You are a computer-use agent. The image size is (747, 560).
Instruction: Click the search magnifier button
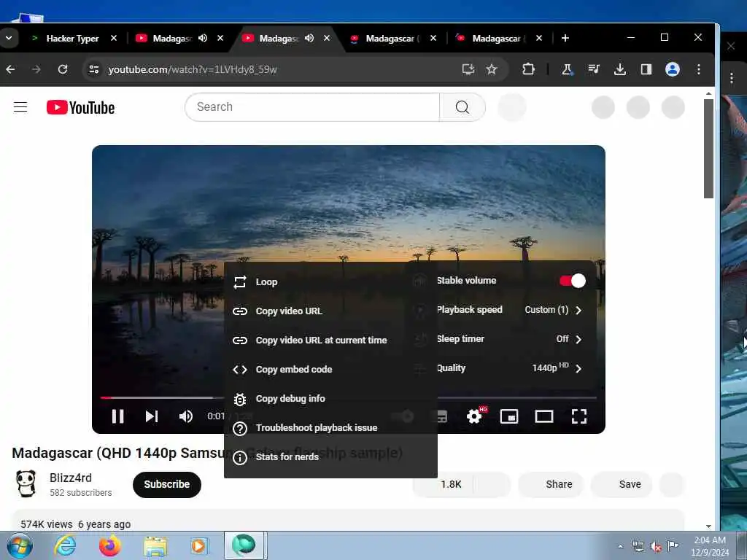coord(462,107)
